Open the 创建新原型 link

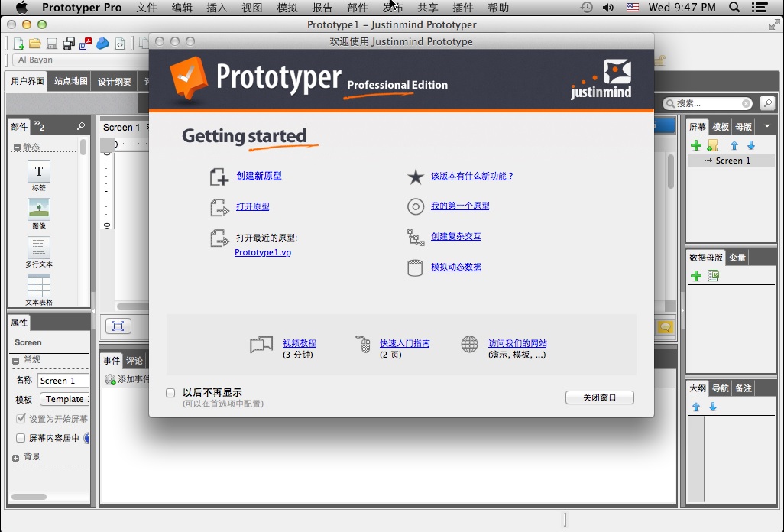point(258,176)
